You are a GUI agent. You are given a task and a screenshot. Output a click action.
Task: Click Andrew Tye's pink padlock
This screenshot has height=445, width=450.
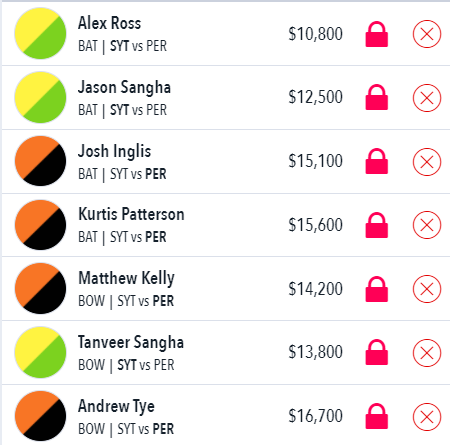coord(377,416)
